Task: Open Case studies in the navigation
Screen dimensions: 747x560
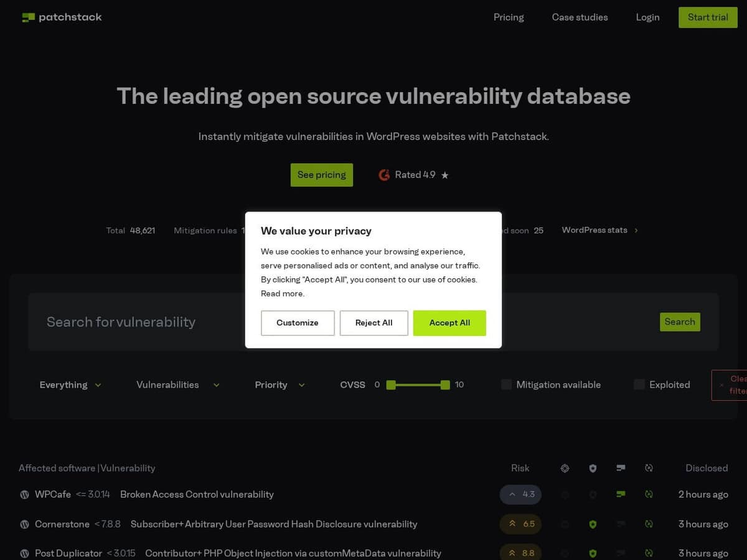Action: tap(580, 17)
